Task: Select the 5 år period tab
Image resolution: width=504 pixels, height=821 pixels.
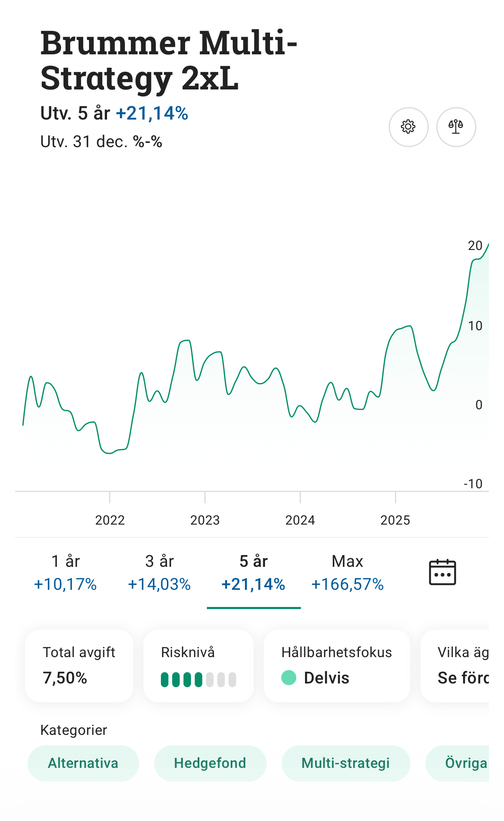Action: point(253,572)
